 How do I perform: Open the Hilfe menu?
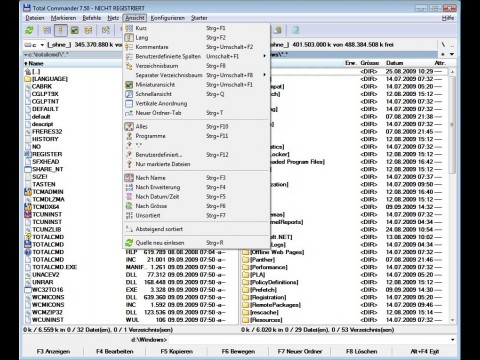(x=448, y=18)
